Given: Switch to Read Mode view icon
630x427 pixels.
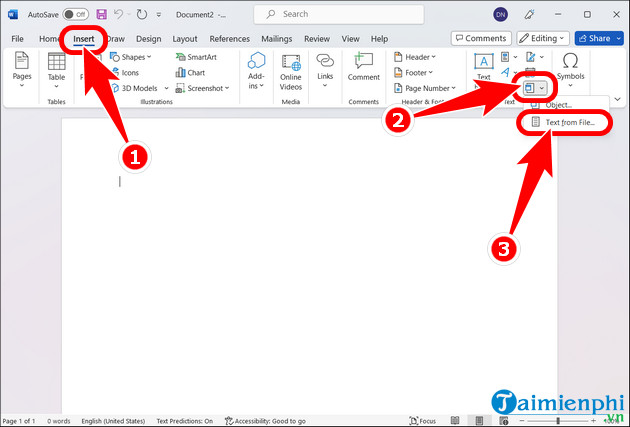Looking at the screenshot, I should (455, 421).
